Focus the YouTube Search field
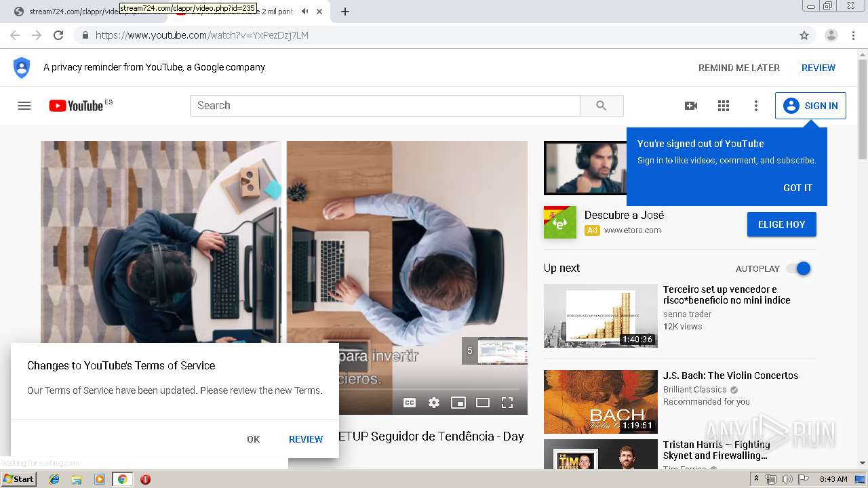The height and width of the screenshot is (488, 868). (x=385, y=106)
